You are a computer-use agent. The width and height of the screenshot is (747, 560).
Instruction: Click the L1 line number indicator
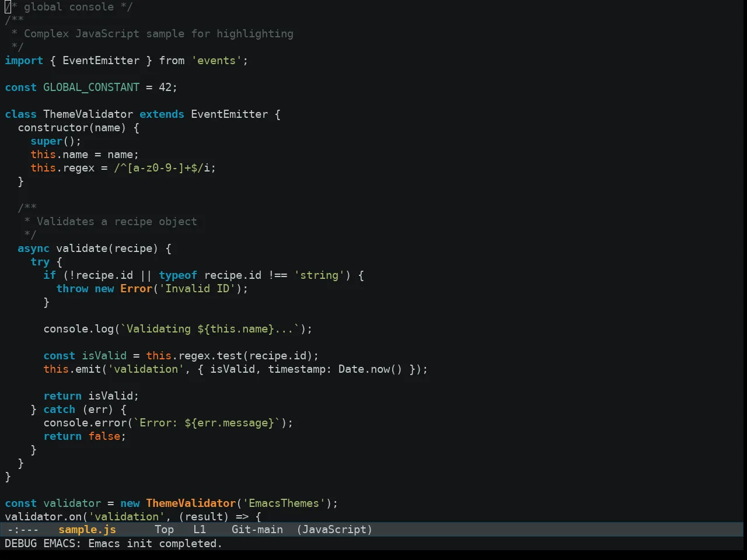click(200, 530)
